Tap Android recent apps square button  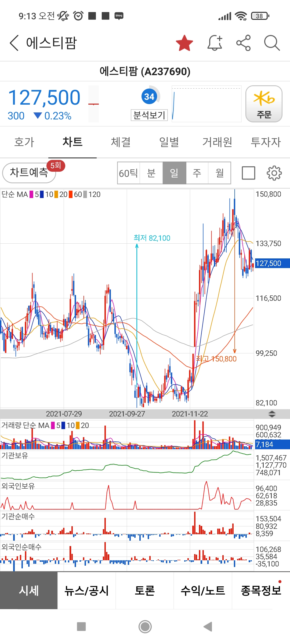[x=81, y=627]
